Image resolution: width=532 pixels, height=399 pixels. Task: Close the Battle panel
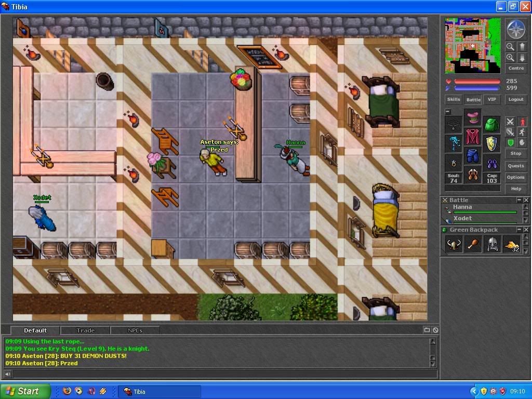point(526,200)
